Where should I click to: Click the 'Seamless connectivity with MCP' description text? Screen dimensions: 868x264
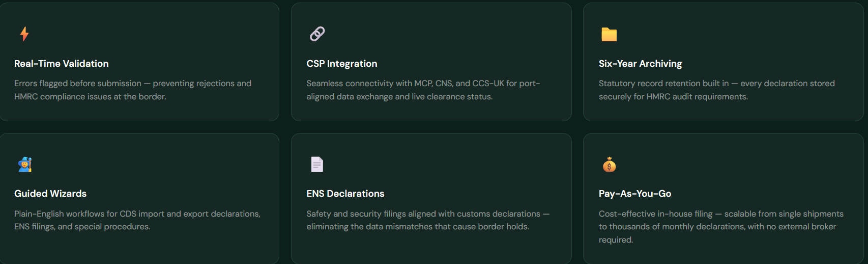[423, 83]
